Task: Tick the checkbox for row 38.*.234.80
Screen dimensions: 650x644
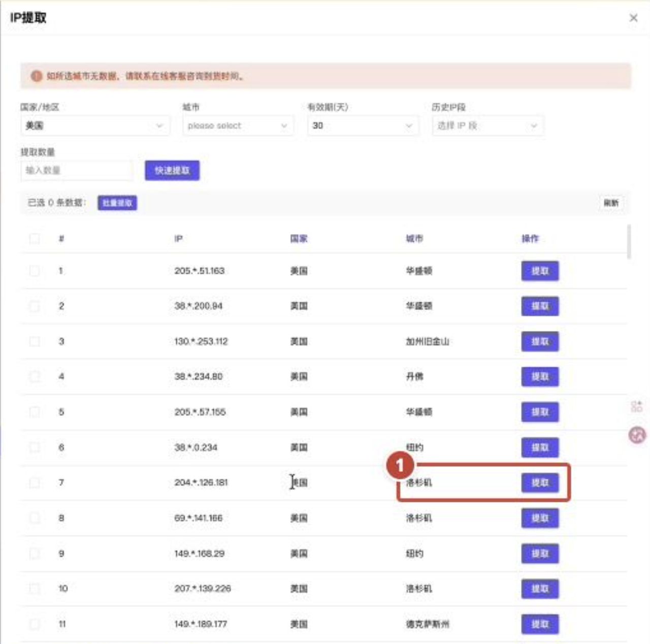Action: (x=35, y=376)
